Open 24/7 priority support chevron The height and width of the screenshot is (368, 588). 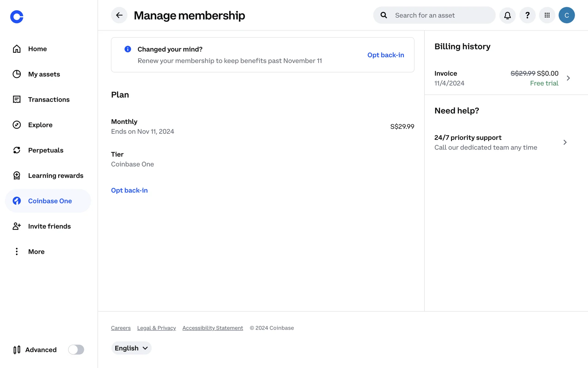click(565, 142)
